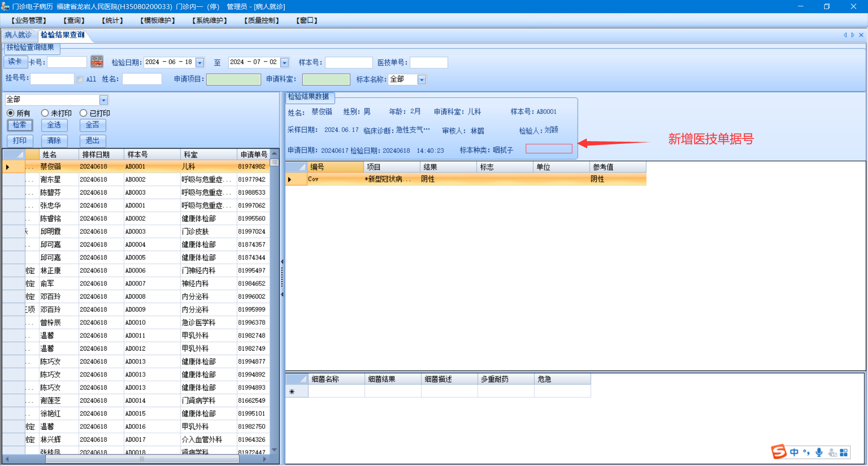The width and height of the screenshot is (868, 466).
Task: Open the 质量控制 menu
Action: (x=262, y=20)
